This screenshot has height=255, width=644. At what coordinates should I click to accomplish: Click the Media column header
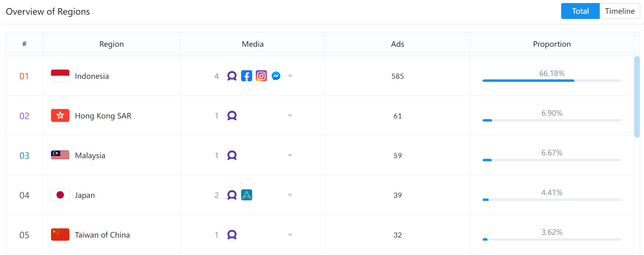point(253,44)
